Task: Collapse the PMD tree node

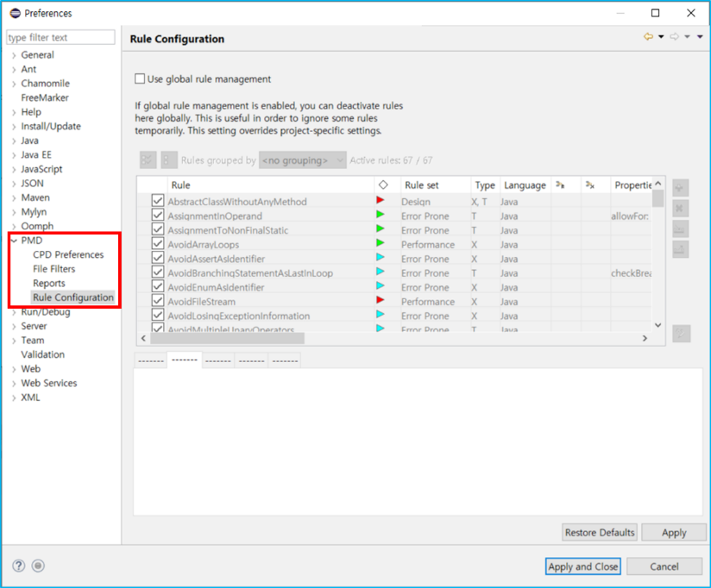Action: (14, 241)
